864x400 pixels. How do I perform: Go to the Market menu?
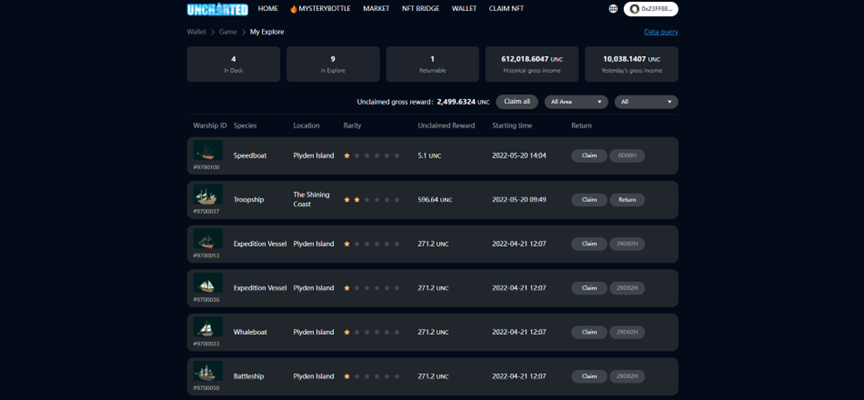point(376,9)
